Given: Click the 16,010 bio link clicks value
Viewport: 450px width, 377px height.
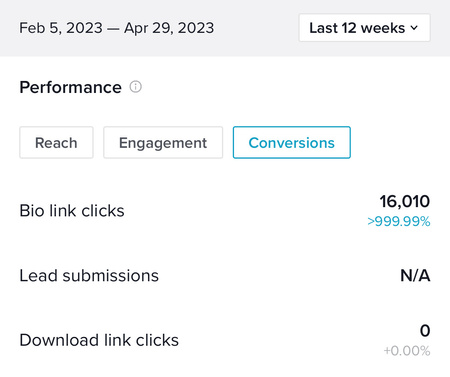Looking at the screenshot, I should (405, 201).
